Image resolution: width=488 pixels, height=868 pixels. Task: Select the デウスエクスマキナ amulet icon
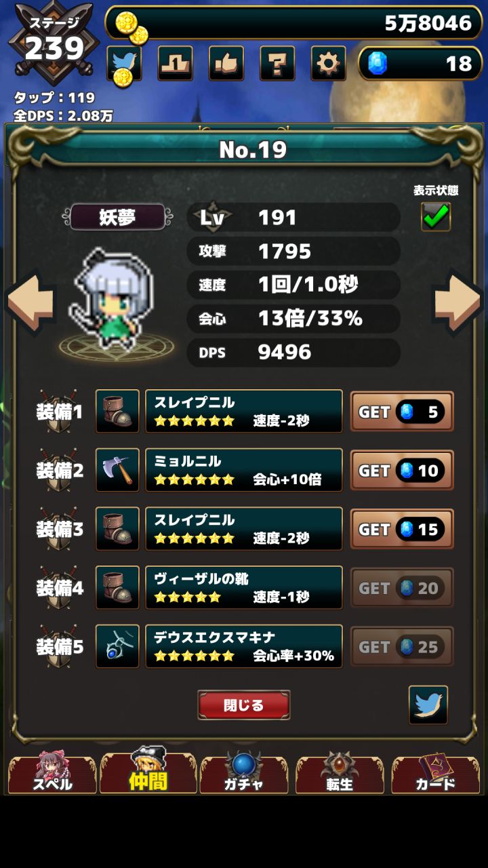pyautogui.click(x=117, y=646)
